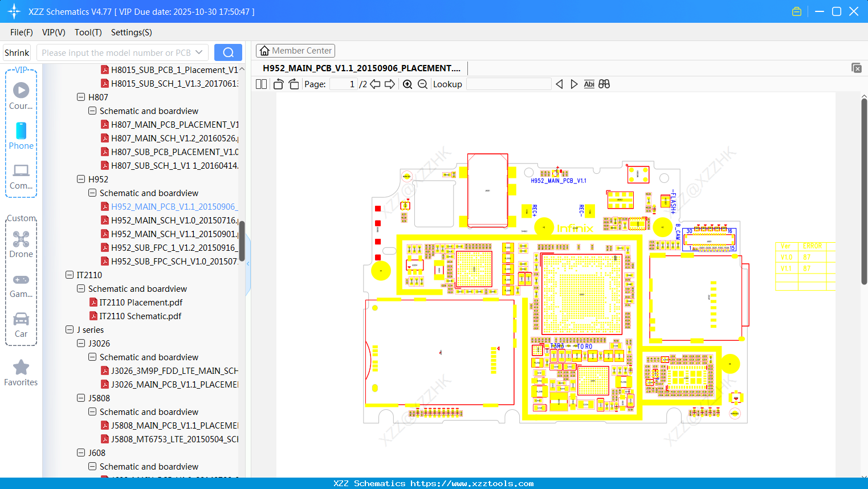Switch to dual-page view mode
868x489 pixels.
coord(261,84)
